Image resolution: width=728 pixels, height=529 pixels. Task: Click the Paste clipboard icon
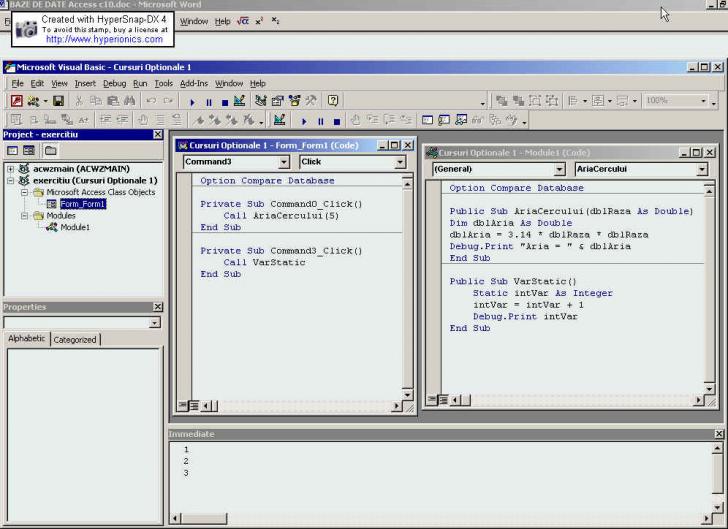113,101
